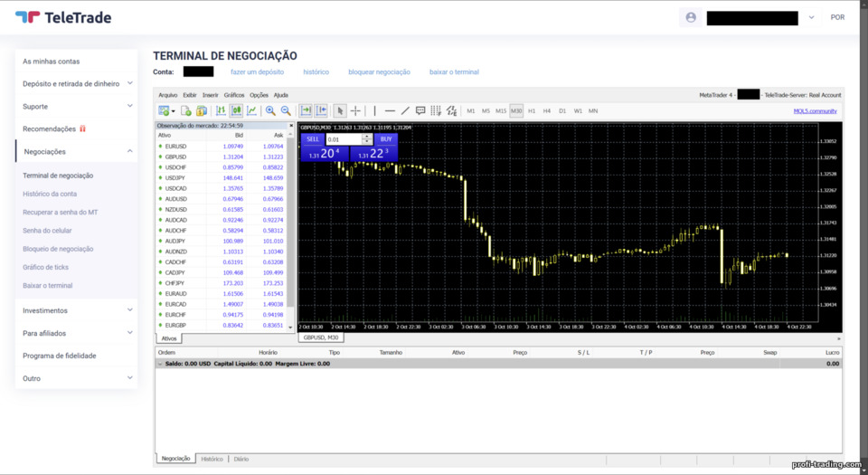868x475 pixels.
Task: Expand the Para afiliados section
Action: pos(130,333)
